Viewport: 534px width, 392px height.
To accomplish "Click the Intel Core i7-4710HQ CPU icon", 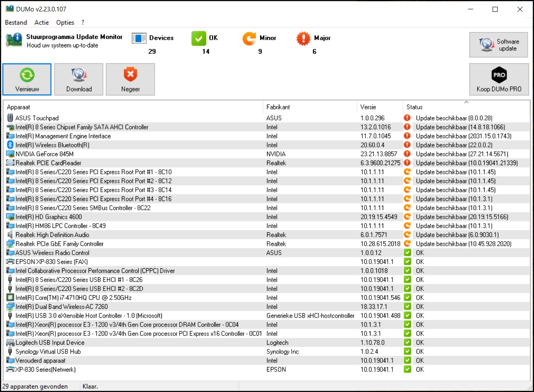I will [x=11, y=298].
